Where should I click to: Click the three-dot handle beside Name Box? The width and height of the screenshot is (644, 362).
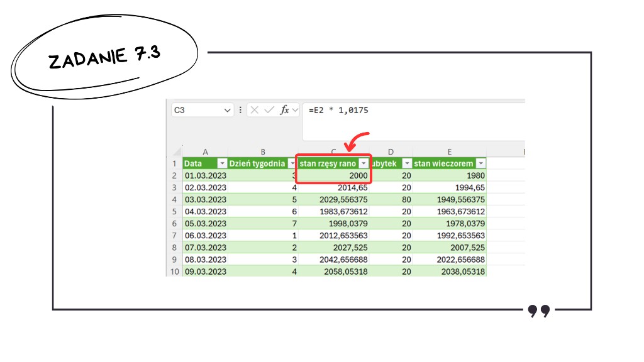point(240,110)
